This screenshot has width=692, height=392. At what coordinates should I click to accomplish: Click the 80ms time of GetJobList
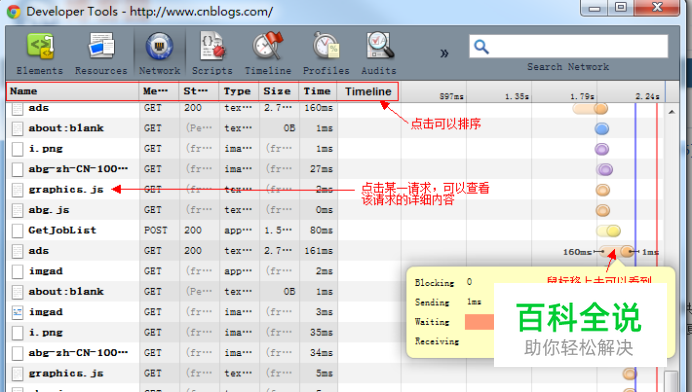point(321,230)
